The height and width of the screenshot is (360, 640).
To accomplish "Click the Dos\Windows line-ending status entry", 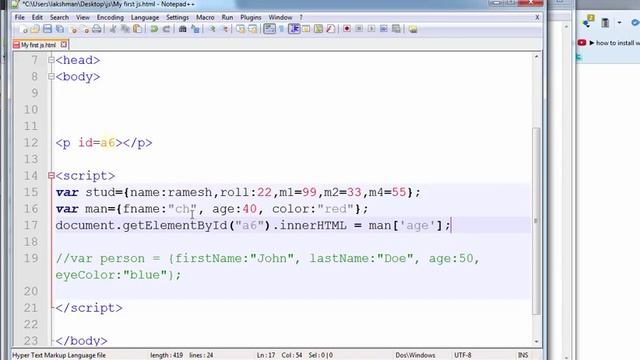I will click(x=415, y=355).
